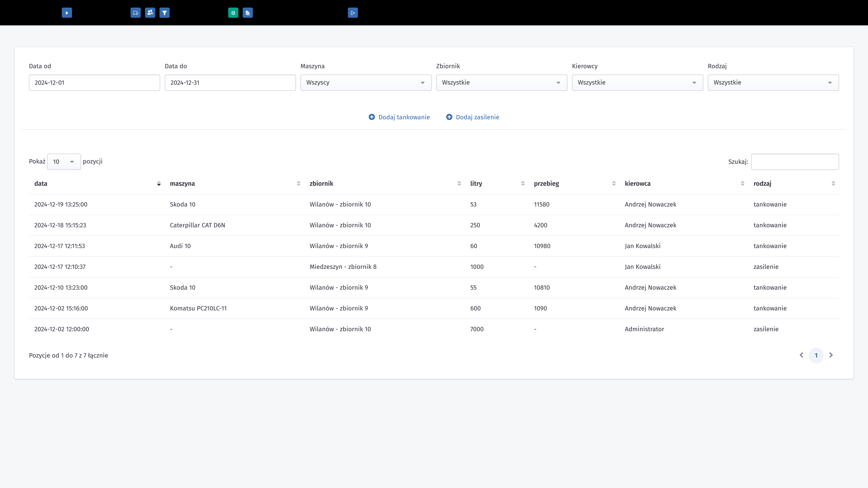
Task: Click litry value 600
Action: (475, 309)
